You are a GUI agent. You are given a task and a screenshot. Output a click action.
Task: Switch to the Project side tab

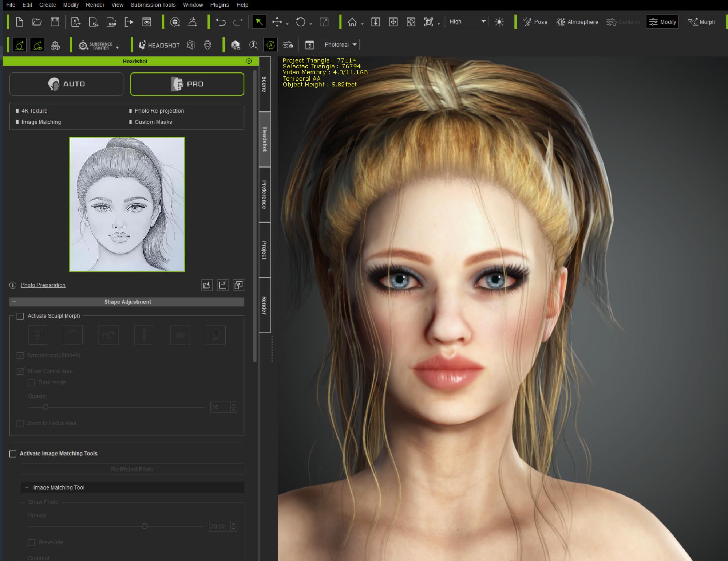pyautogui.click(x=265, y=250)
